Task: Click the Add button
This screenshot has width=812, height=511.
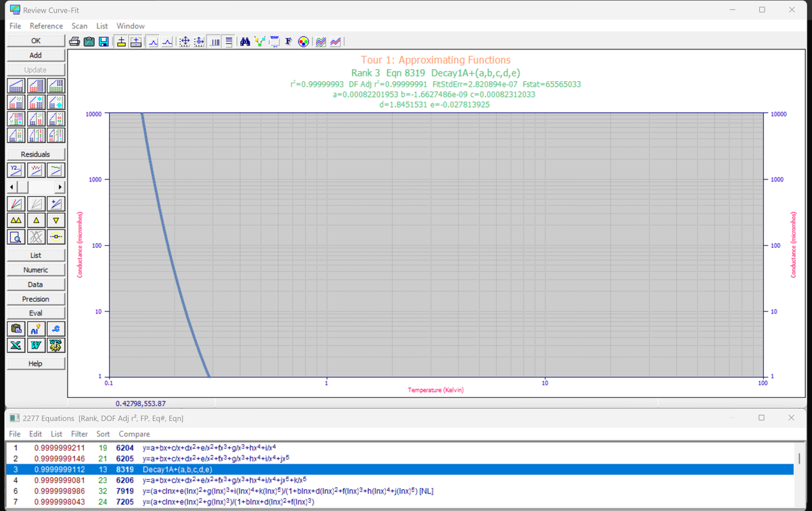Action: (36, 55)
